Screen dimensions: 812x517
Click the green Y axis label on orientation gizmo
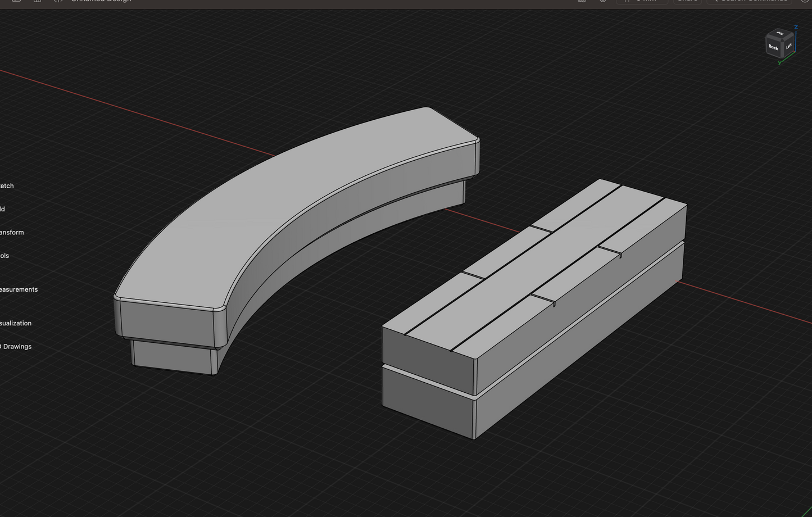[x=779, y=64]
